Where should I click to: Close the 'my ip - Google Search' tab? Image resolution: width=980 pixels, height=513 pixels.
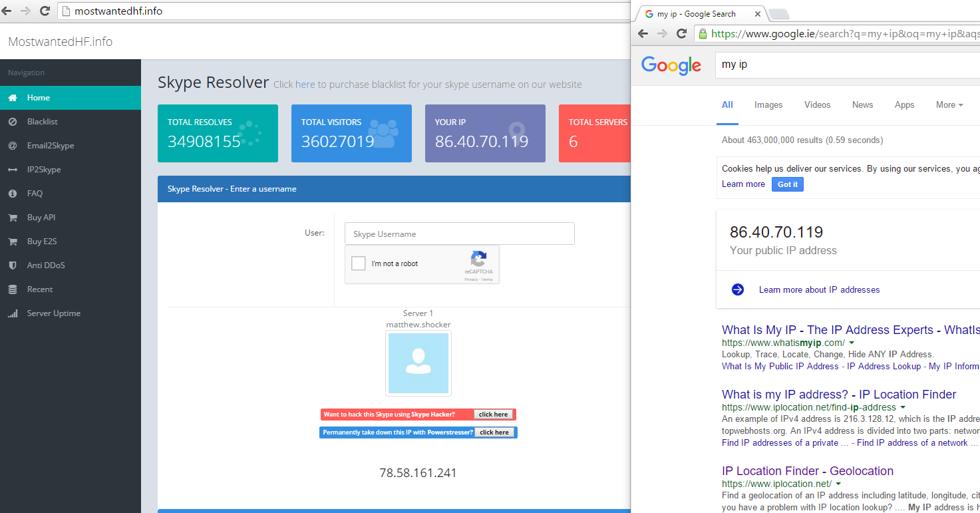click(758, 14)
